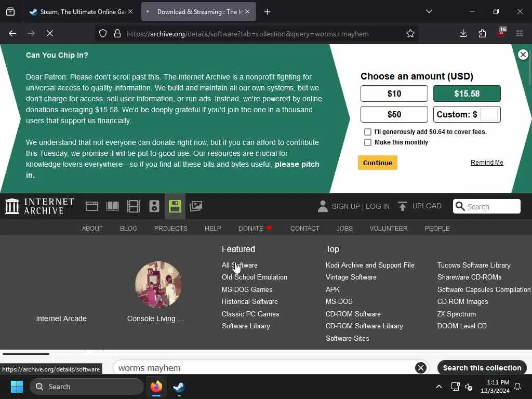Click the Custom amount input field
532x399 pixels.
coord(489,114)
